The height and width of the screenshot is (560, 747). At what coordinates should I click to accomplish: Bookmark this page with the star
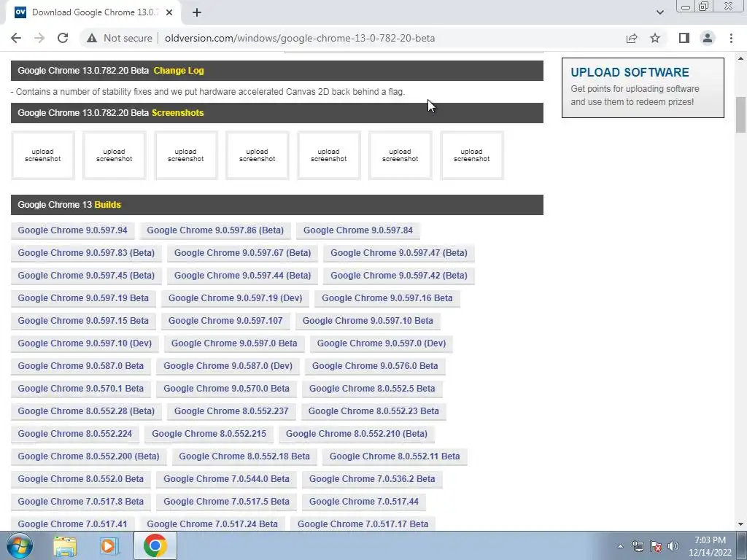coord(655,38)
